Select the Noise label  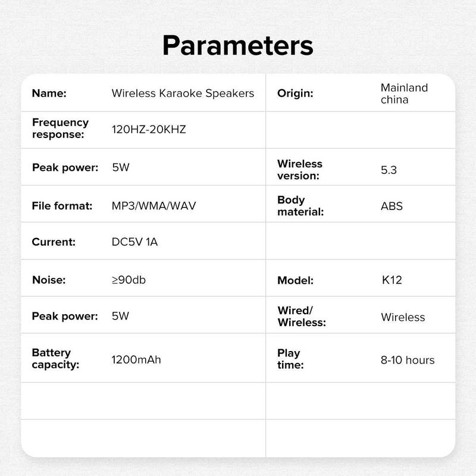49,280
